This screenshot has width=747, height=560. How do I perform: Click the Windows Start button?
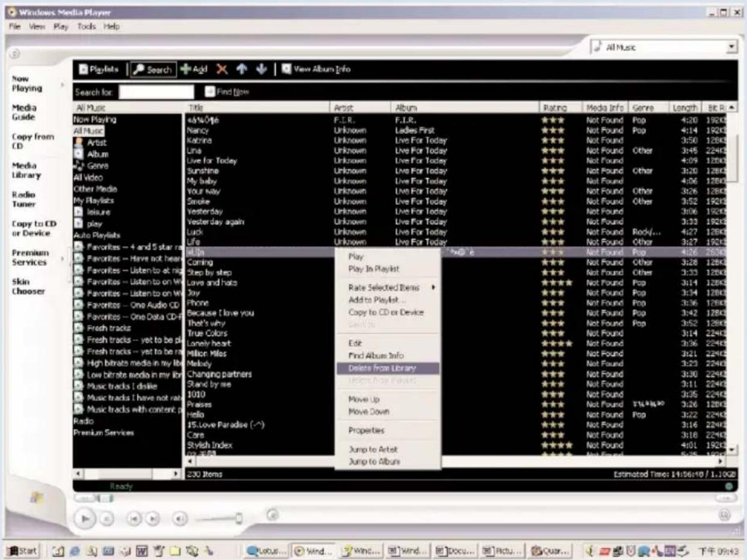pos(22,550)
